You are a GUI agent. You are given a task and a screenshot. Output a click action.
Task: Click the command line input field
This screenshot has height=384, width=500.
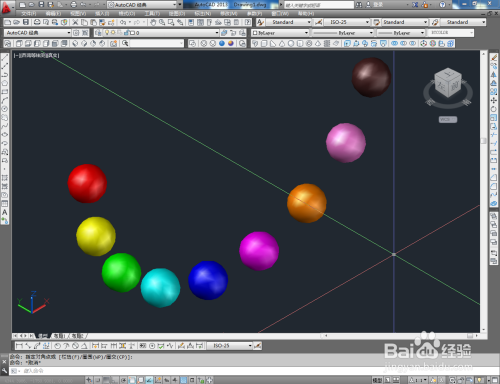tap(253, 371)
